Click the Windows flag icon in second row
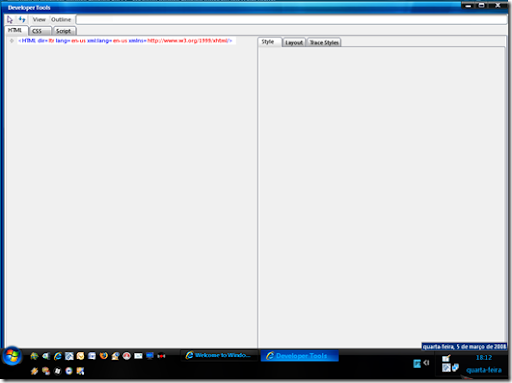The image size is (512, 383). [x=58, y=371]
